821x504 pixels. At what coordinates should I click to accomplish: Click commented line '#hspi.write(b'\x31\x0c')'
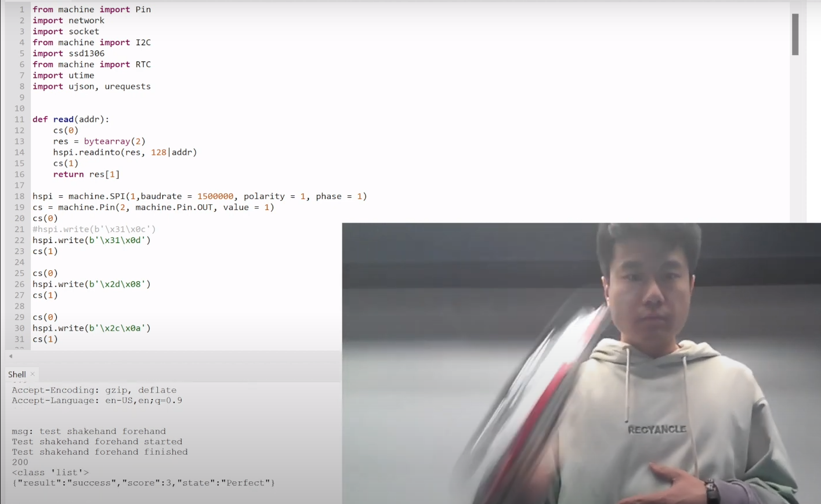94,230
